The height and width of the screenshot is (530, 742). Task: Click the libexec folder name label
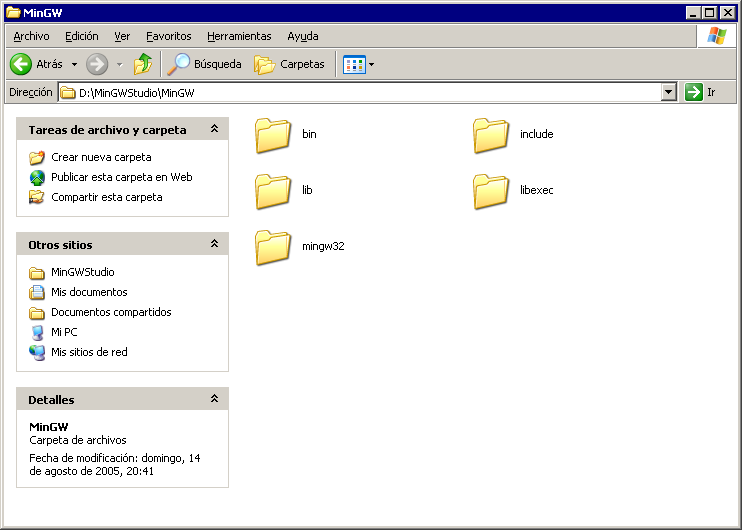[x=537, y=190]
